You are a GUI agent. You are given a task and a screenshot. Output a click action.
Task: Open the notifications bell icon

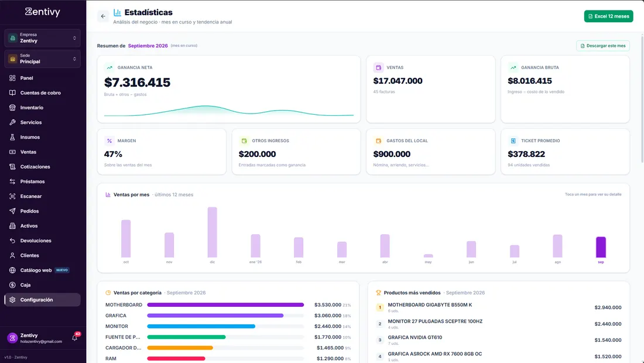click(75, 338)
